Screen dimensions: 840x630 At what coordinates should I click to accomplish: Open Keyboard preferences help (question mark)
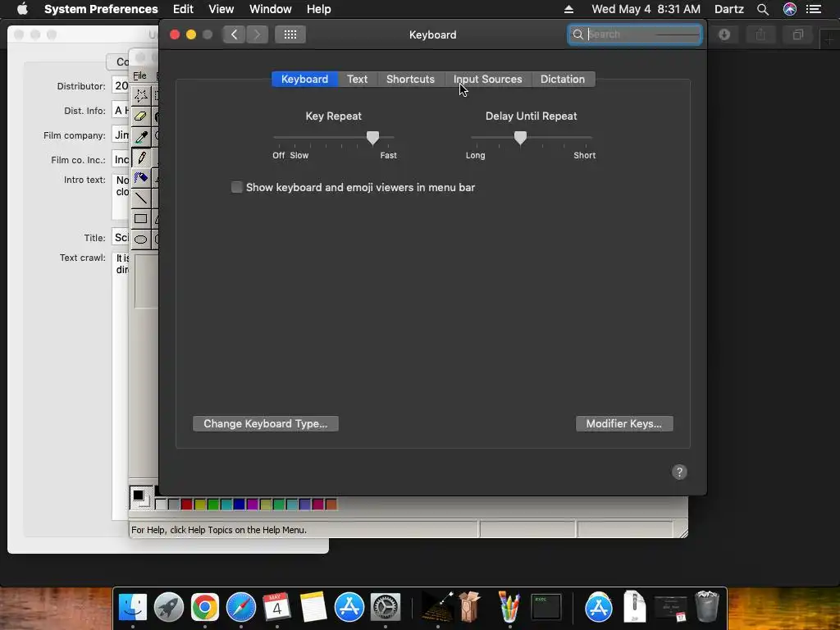(x=679, y=472)
